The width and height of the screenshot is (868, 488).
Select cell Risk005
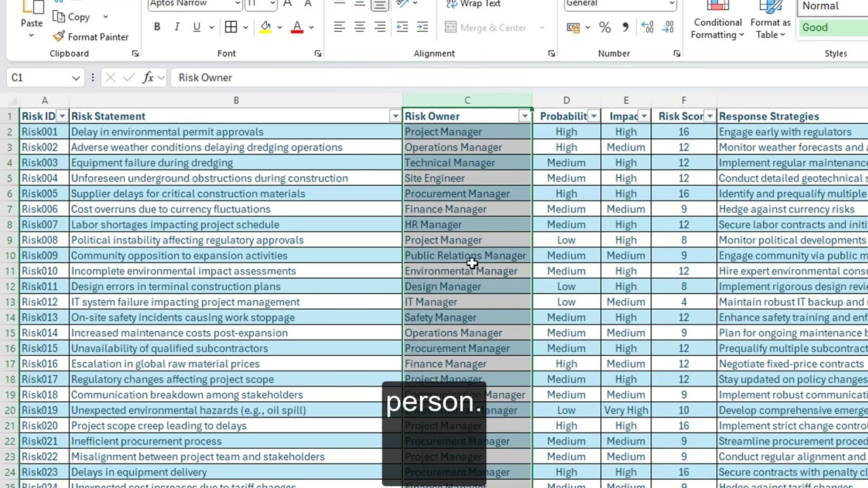45,194
